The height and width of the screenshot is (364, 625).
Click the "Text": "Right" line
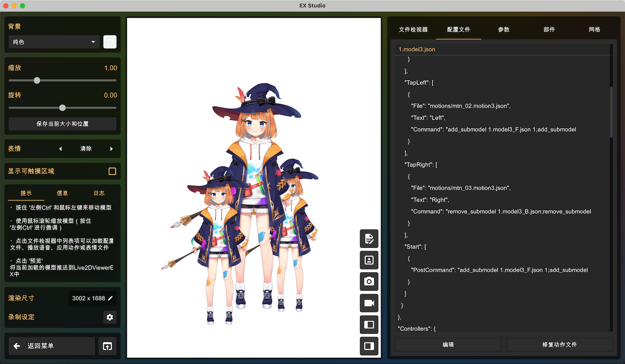point(430,200)
